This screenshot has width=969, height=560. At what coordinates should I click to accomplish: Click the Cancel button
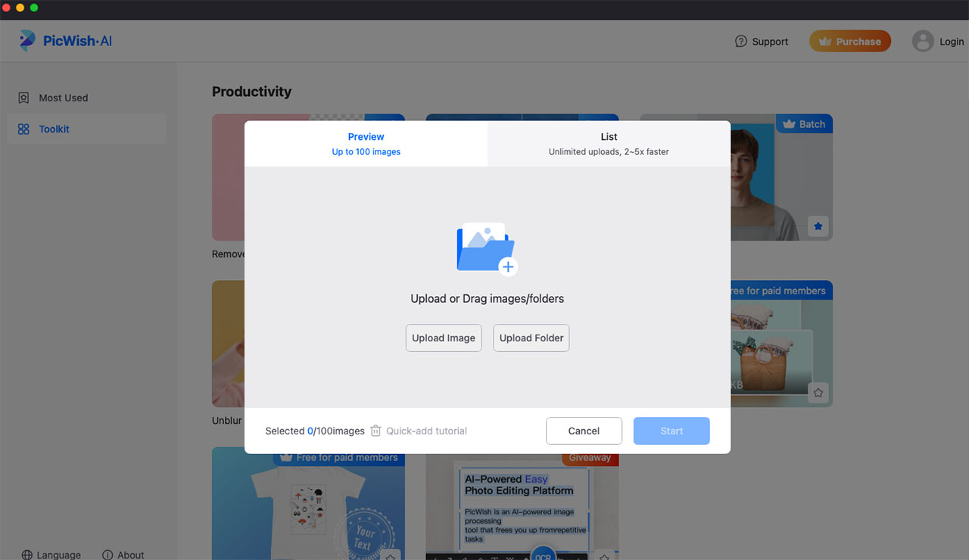click(584, 431)
